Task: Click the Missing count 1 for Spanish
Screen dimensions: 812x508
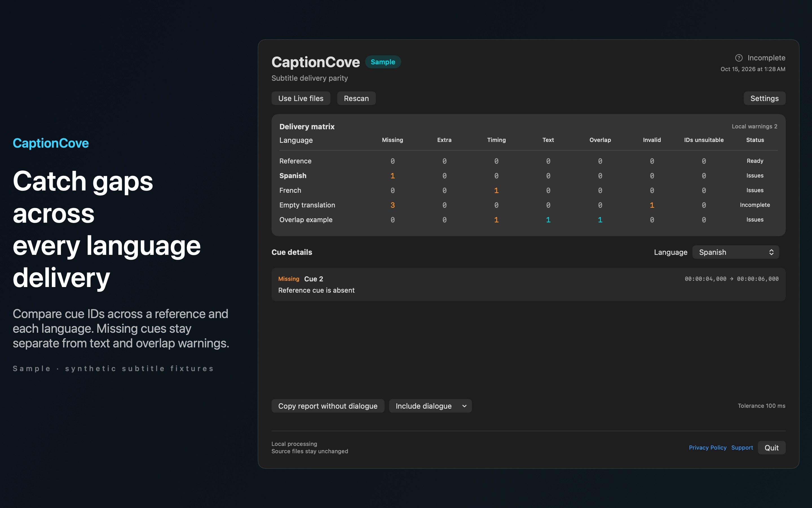Action: click(x=392, y=176)
